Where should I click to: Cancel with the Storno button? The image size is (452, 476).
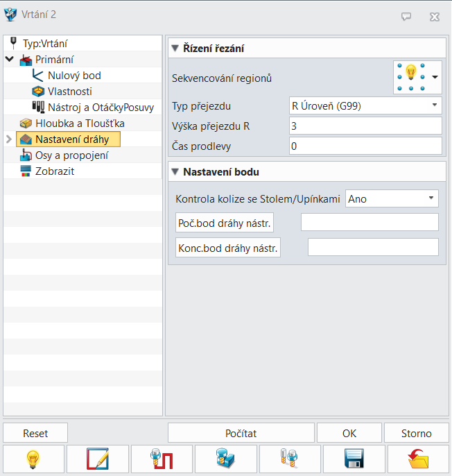tap(416, 433)
